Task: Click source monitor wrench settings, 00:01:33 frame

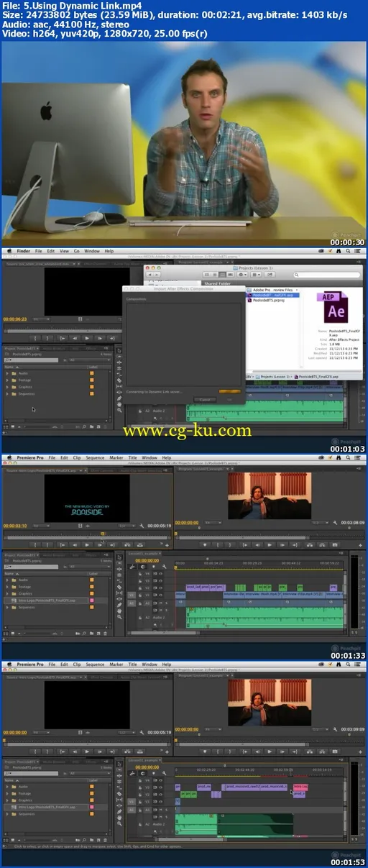Action: pos(141,526)
